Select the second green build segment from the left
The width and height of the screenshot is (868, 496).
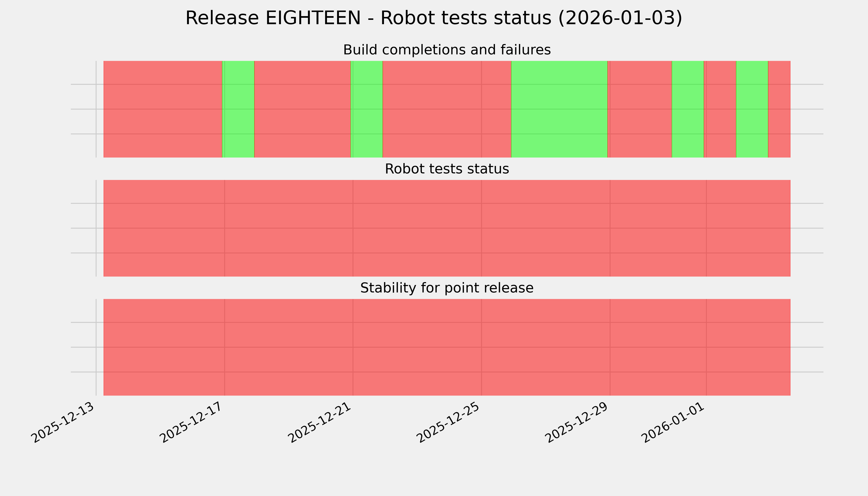point(367,109)
